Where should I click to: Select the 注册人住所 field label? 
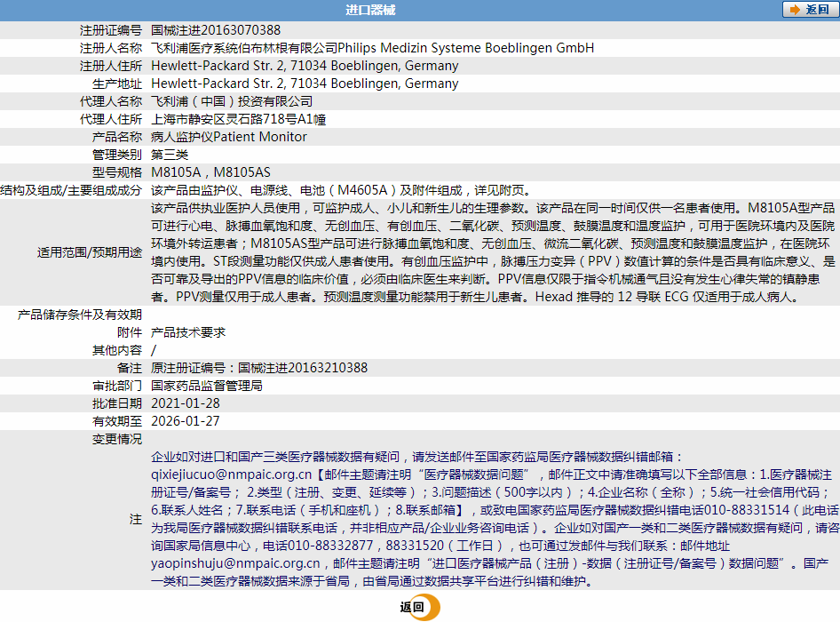111,66
